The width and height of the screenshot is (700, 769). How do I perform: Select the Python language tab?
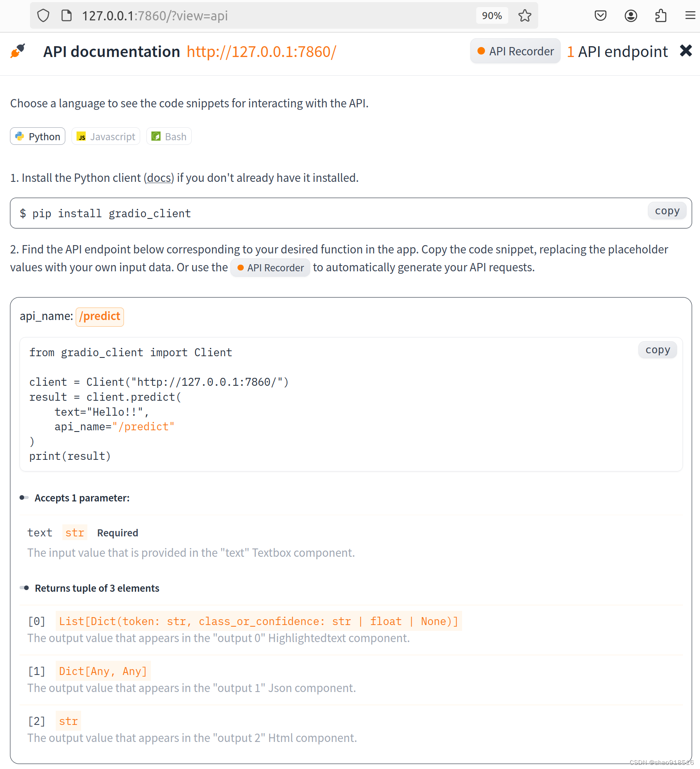point(37,136)
